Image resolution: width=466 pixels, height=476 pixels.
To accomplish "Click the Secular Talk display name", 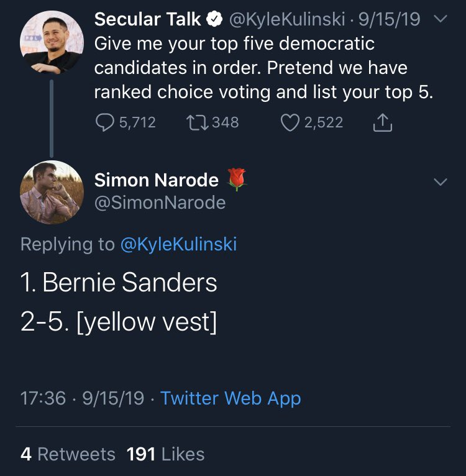I will (x=148, y=21).
